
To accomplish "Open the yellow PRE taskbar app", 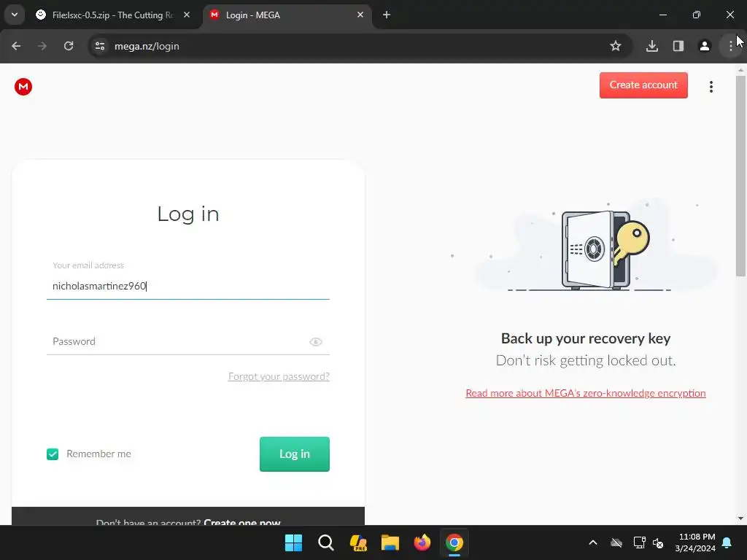I will click(357, 542).
